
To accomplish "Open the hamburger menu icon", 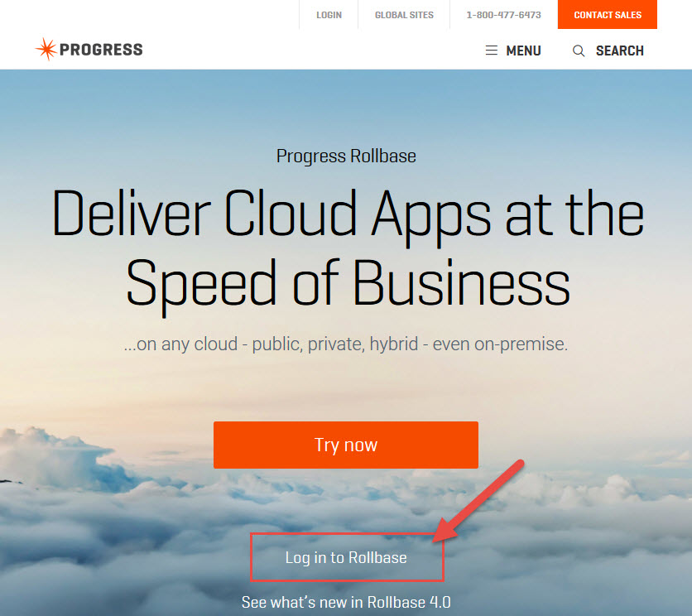I will 492,51.
